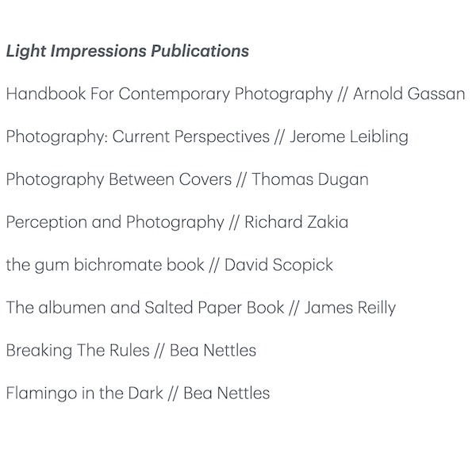
Task: Click the title "The albumen and Salted Paper Book"
Action: point(145,308)
